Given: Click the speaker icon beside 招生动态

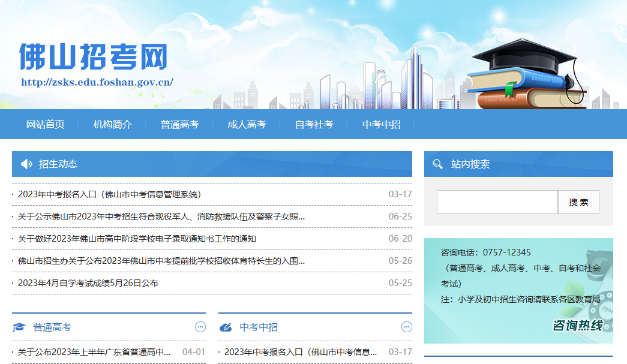Looking at the screenshot, I should [x=26, y=164].
